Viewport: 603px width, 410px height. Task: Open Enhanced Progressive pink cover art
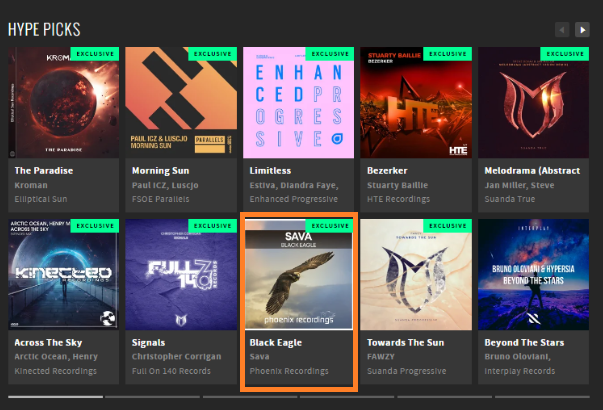tap(298, 102)
